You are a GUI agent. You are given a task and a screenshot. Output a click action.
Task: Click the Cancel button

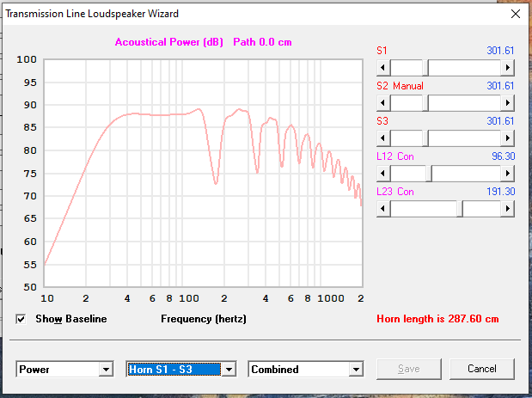[x=482, y=369]
